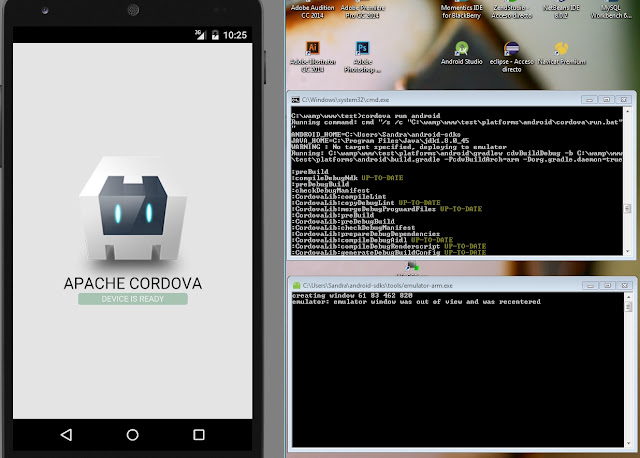Open the Navicat Premium desktop shortcut
The width and height of the screenshot is (640, 458).
click(x=562, y=53)
